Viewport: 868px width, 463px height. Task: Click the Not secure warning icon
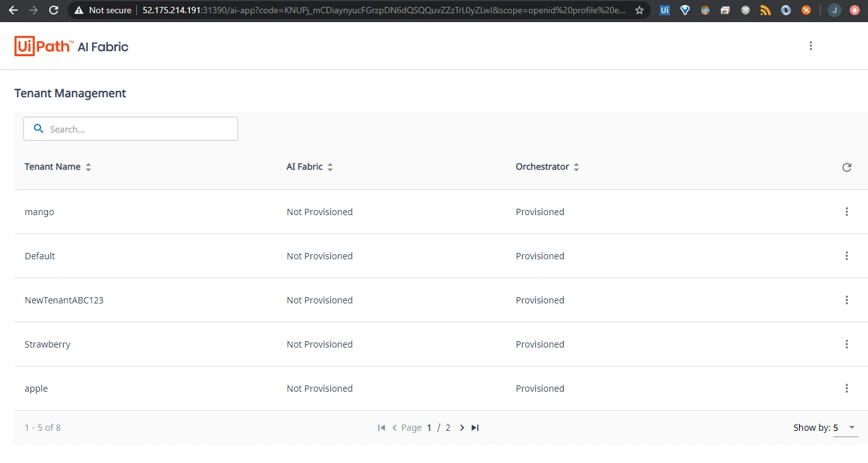pos(79,10)
